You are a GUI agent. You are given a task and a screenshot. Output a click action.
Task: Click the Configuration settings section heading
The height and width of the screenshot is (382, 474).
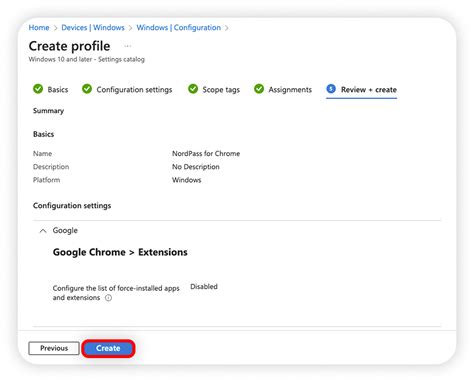(72, 206)
